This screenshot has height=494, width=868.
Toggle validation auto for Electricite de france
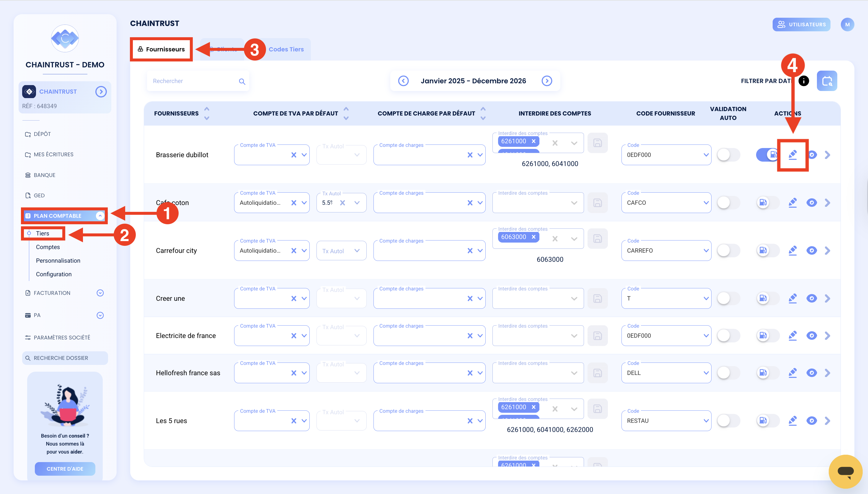pyautogui.click(x=728, y=336)
